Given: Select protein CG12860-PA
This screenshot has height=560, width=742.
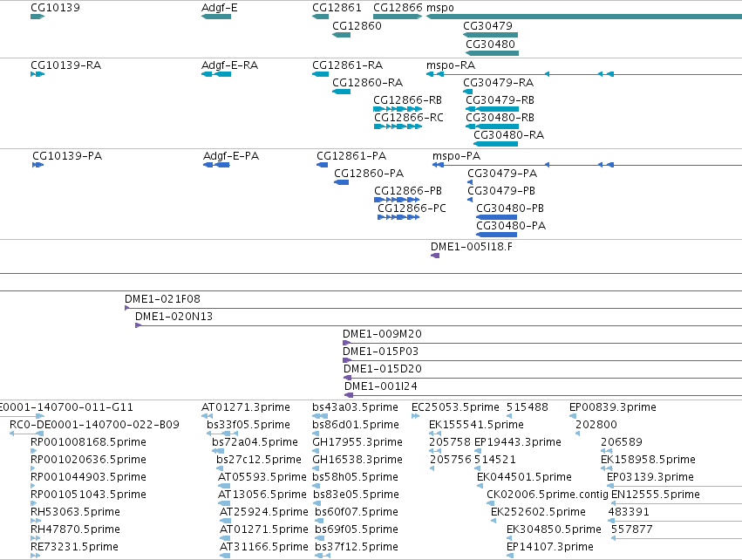Looking at the screenshot, I should (x=341, y=182).
